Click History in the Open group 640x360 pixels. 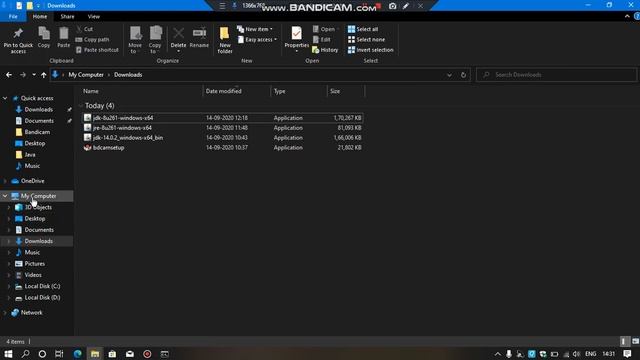tap(325, 50)
